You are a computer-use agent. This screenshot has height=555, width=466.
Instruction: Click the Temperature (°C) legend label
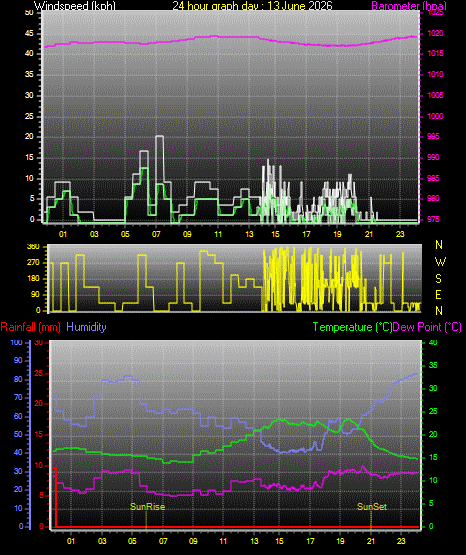tap(352, 327)
